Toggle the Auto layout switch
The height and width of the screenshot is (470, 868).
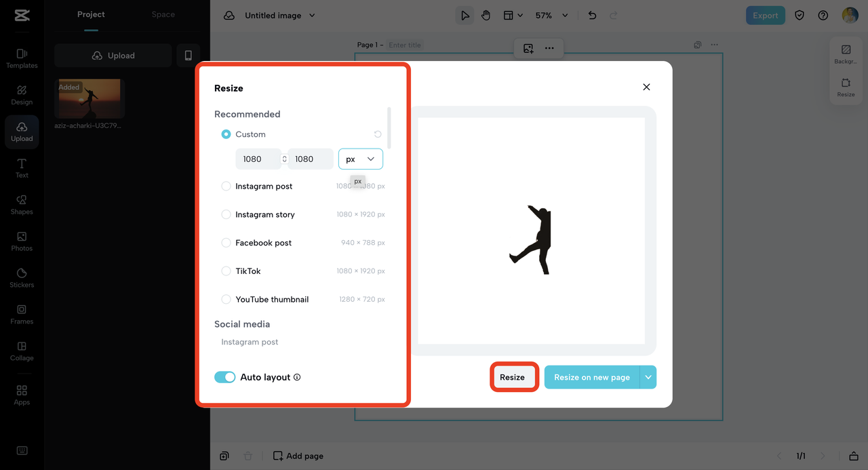(225, 377)
